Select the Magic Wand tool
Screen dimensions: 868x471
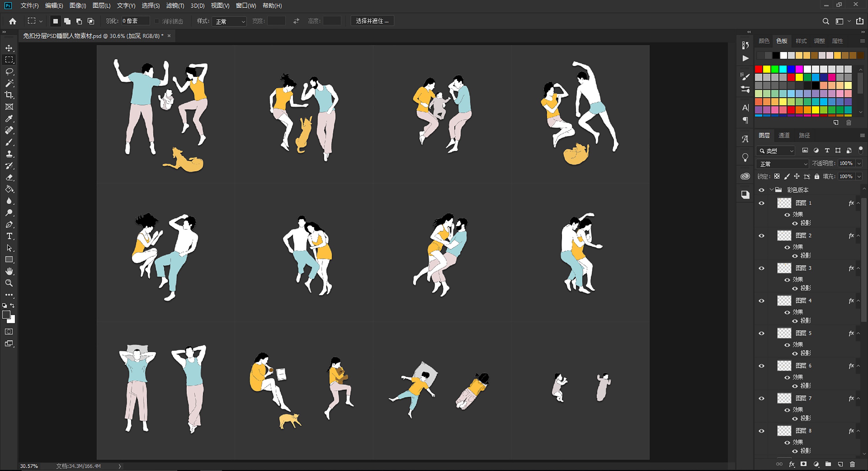point(9,83)
